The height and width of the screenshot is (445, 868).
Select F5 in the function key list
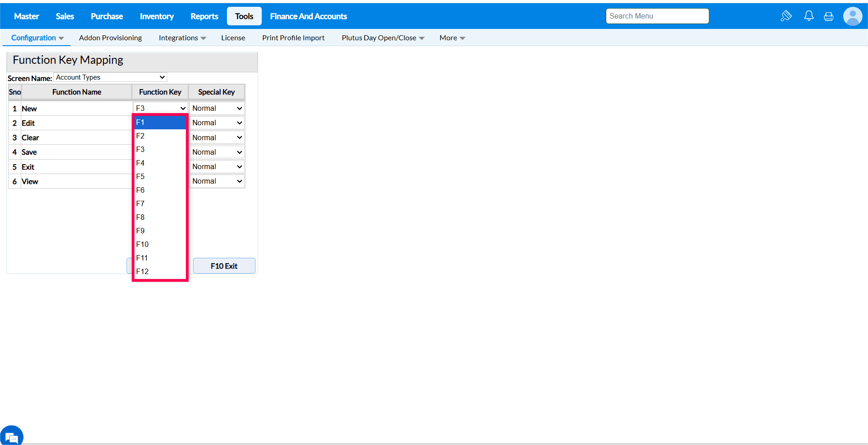160,176
